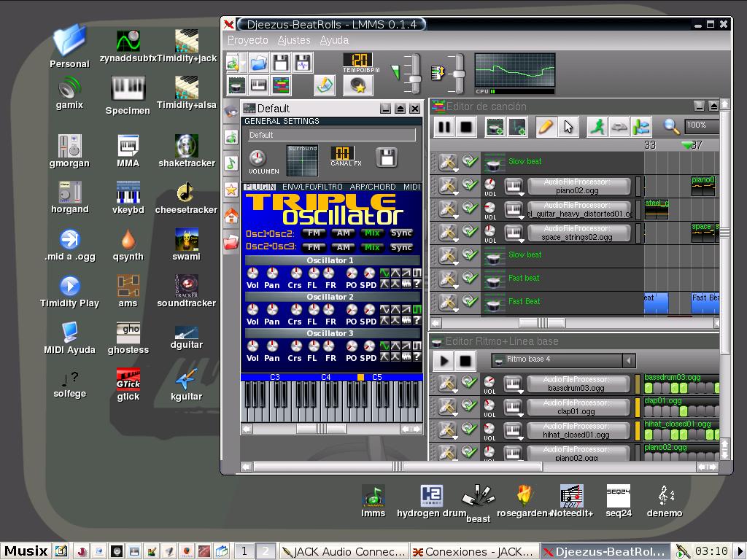747x560 pixels.
Task: Click the piano roll toolbar icon
Action: (x=258, y=85)
